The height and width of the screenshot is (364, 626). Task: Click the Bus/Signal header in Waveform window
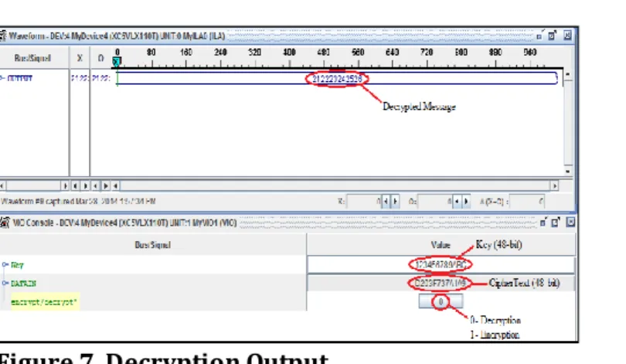tap(32, 58)
